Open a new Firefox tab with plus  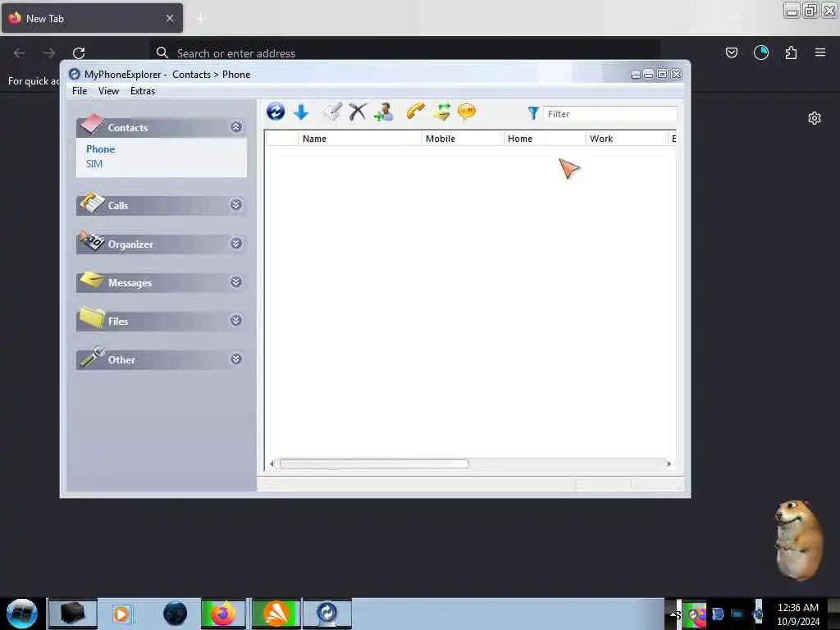tap(201, 19)
